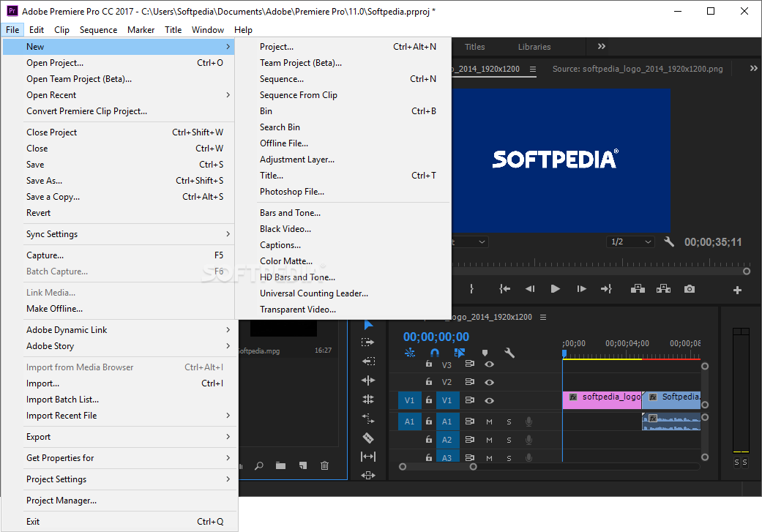The height and width of the screenshot is (532, 762).
Task: Toggle Linked Selection in the timeline
Action: (x=459, y=353)
